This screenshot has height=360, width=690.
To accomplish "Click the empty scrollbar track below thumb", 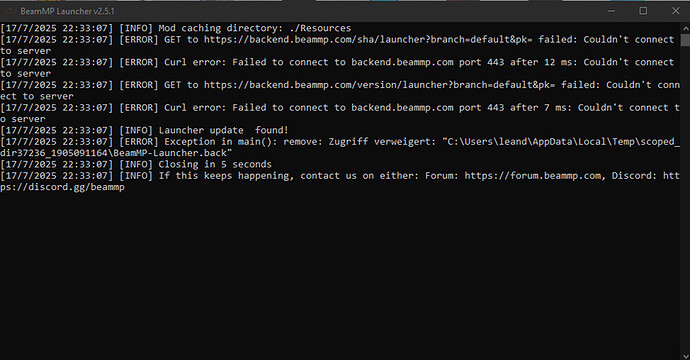I will click(x=686, y=198).
